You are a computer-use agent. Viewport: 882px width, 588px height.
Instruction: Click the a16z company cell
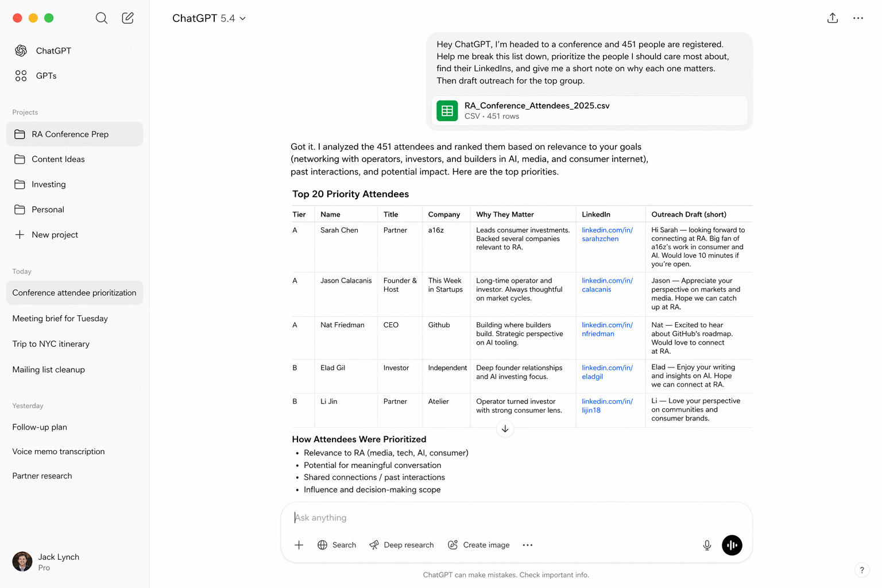(x=436, y=230)
